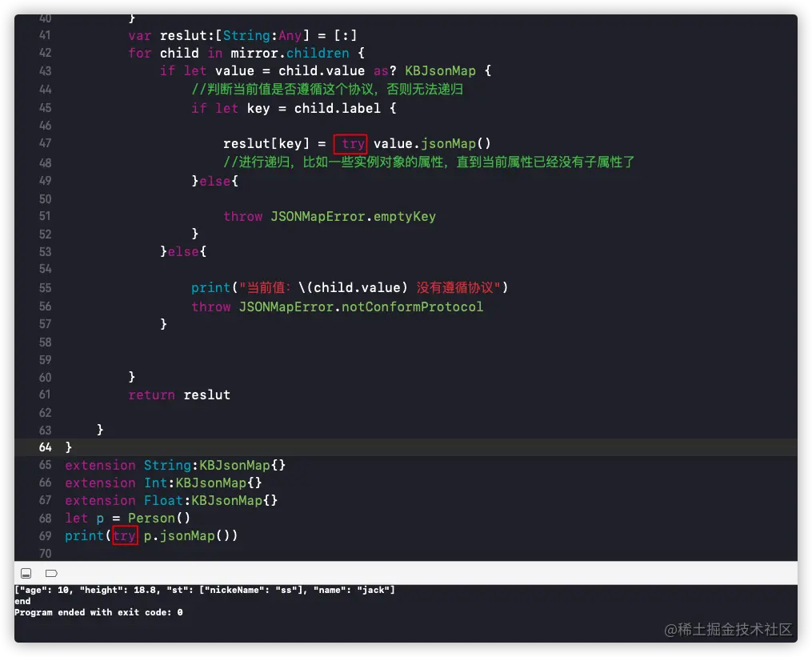Click '}else{' on line 49
The height and width of the screenshot is (657, 812).
215,181
